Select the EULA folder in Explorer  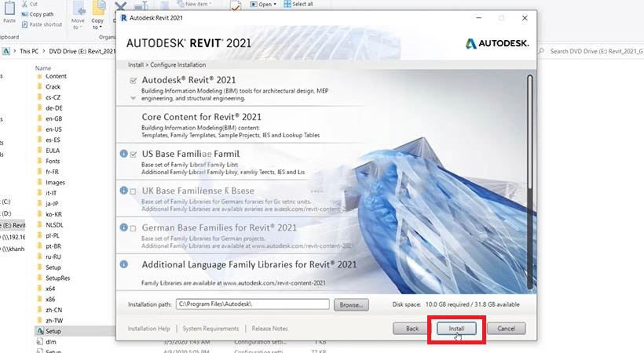[x=53, y=151]
